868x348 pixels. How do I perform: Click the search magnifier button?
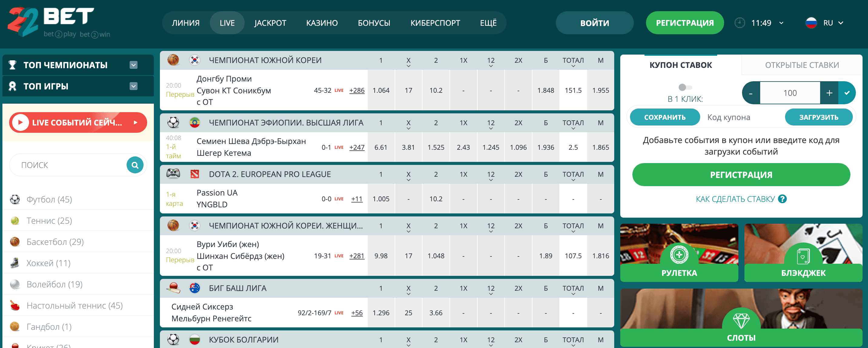(x=135, y=165)
